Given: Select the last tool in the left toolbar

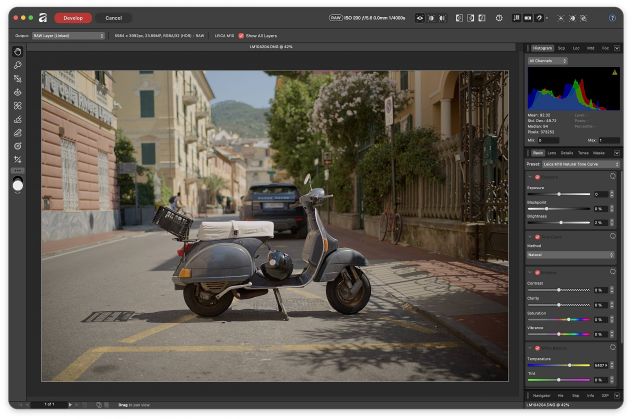Looking at the screenshot, I should tap(17, 160).
